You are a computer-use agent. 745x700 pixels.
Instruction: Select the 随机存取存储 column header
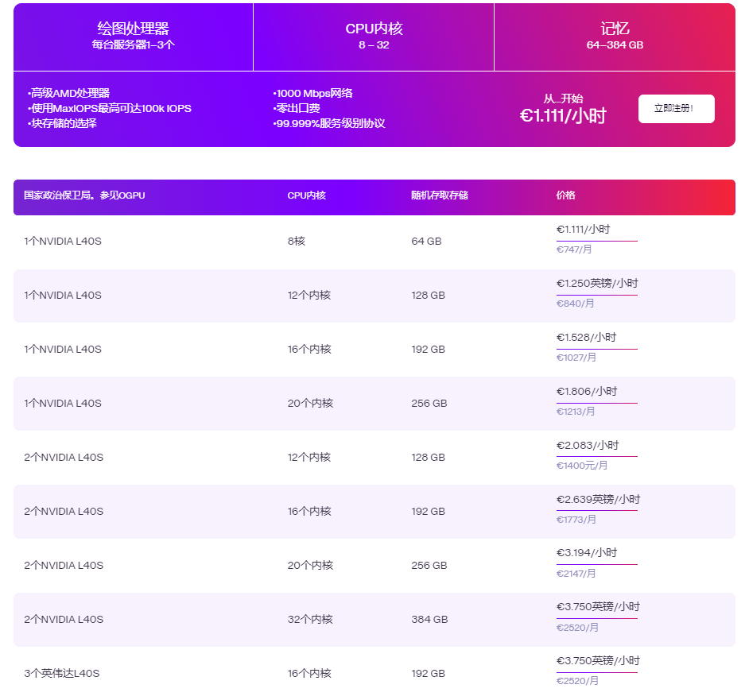[440, 195]
